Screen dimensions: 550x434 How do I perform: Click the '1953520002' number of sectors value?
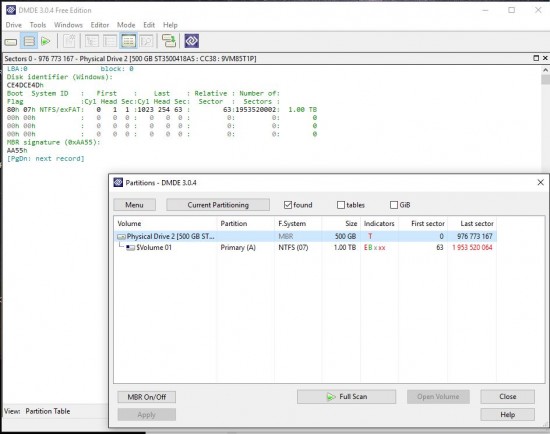(x=256, y=109)
